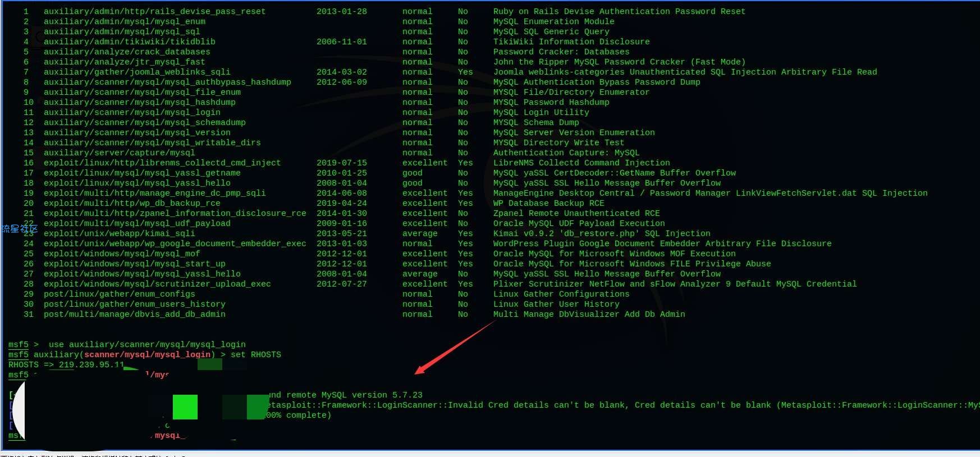Click 'remote MySQL version 5.7.23' output
This screenshot has width=980, height=457.
pyautogui.click(x=354, y=395)
